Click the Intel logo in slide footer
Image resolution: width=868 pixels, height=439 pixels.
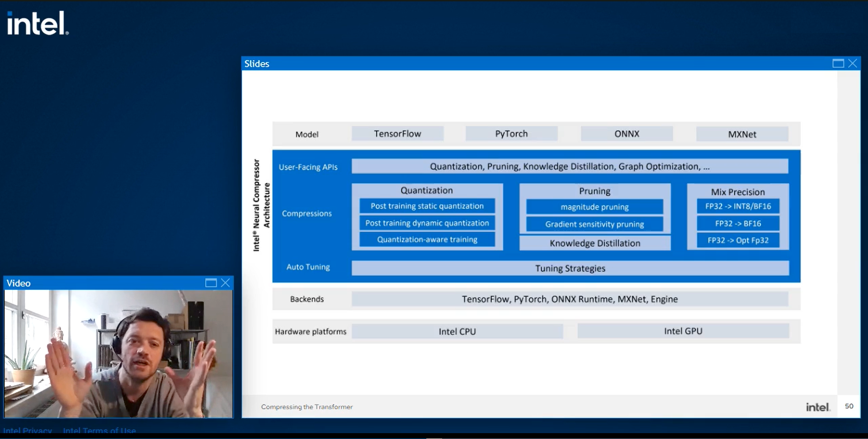coord(818,407)
